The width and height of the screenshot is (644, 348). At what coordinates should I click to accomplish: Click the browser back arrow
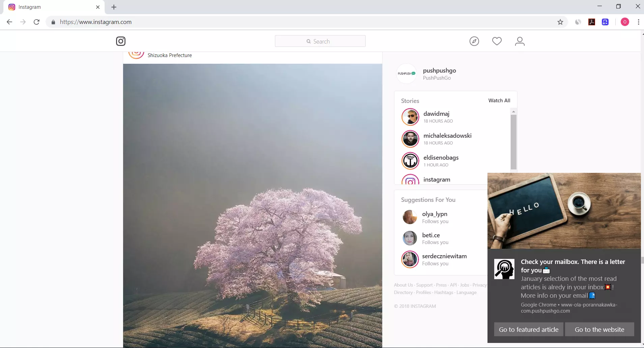(x=9, y=22)
